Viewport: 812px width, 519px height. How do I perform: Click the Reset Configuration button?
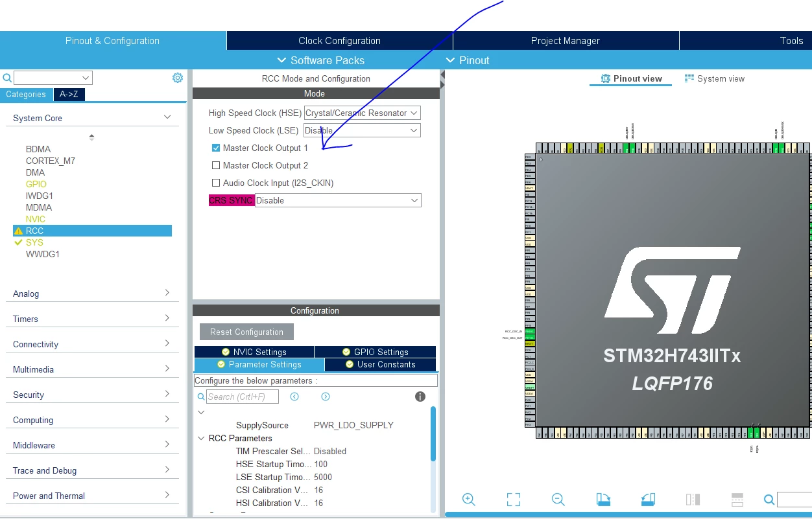coord(246,332)
